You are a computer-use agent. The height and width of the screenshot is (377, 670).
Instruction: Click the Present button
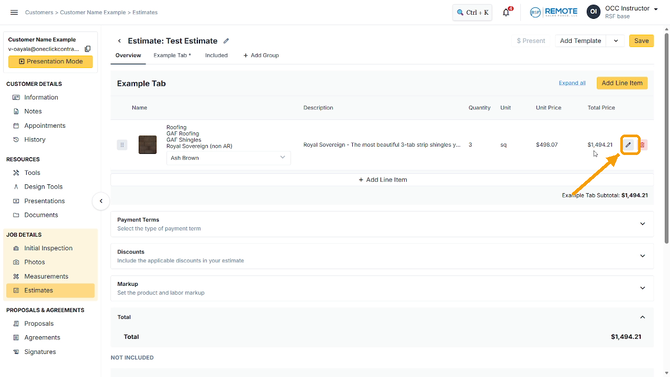coord(531,41)
